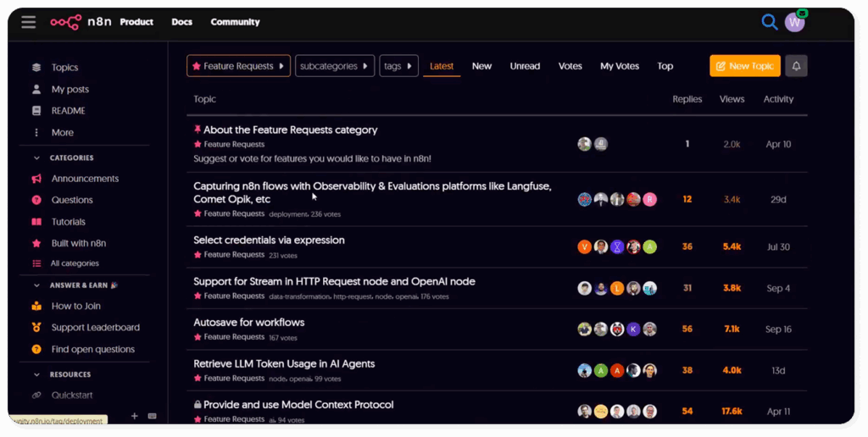This screenshot has width=868, height=437.
Task: Open the tags filter dropdown
Action: coord(398,66)
